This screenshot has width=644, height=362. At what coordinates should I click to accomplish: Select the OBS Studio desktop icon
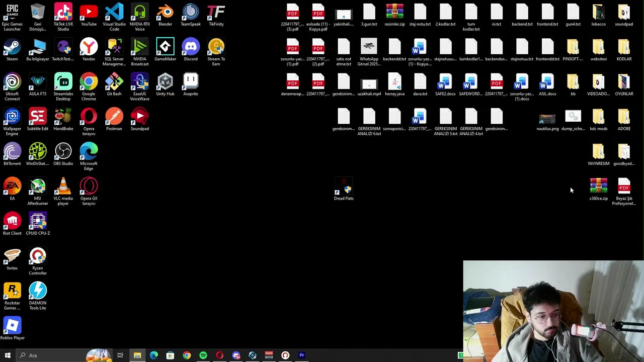[x=63, y=154]
